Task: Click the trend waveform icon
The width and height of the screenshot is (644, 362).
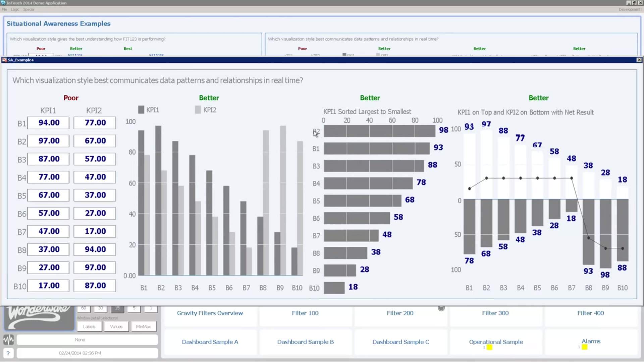Action: coord(8,340)
